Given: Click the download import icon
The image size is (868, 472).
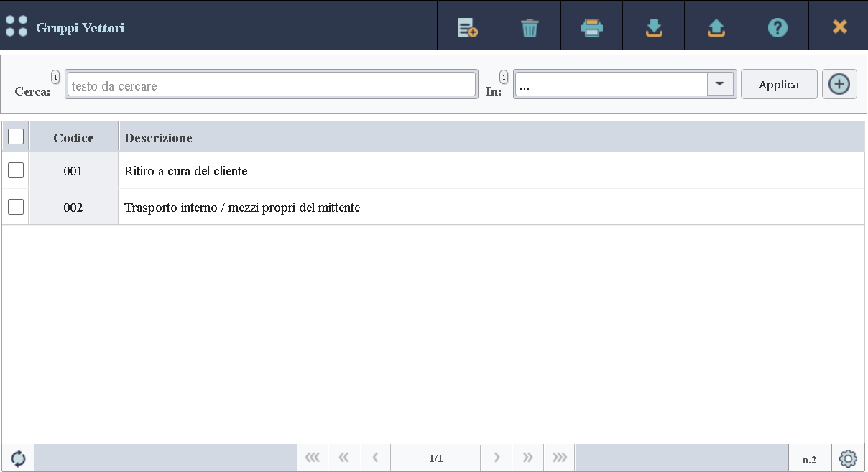Looking at the screenshot, I should click(653, 28).
